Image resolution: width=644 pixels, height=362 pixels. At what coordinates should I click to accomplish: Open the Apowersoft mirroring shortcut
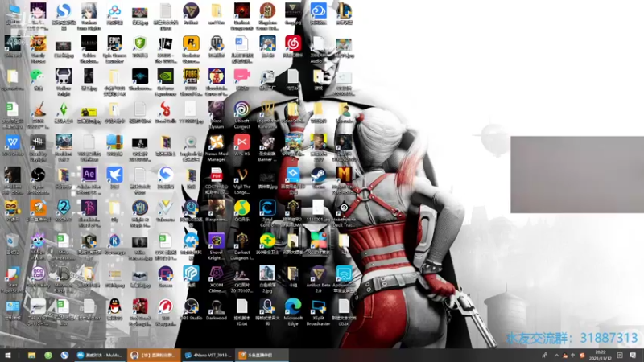tap(344, 274)
